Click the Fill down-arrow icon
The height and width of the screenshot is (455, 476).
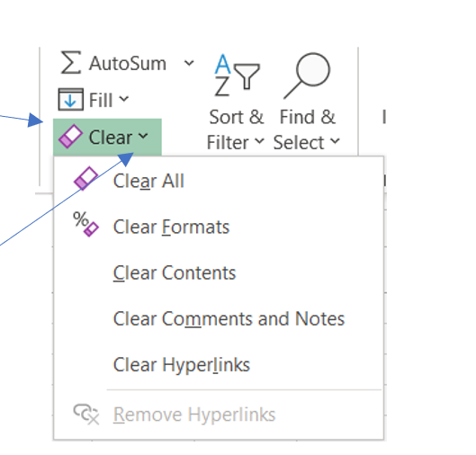coord(70,99)
